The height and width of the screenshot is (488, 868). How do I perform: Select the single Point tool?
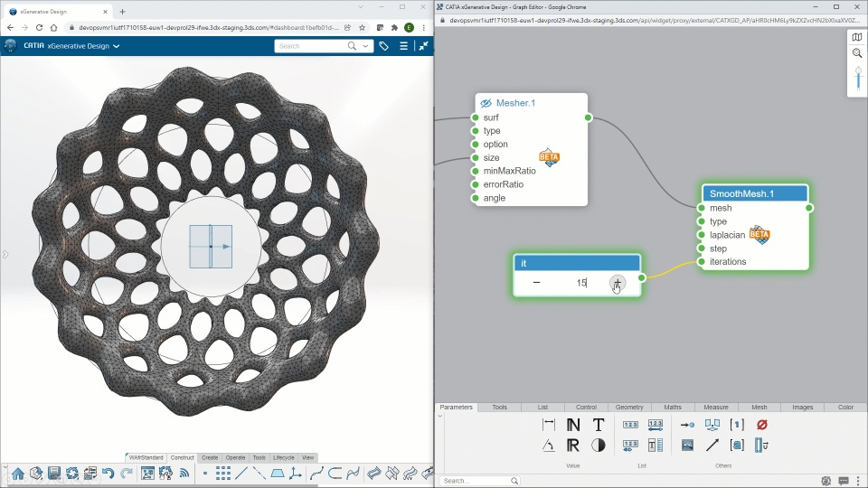(205, 473)
